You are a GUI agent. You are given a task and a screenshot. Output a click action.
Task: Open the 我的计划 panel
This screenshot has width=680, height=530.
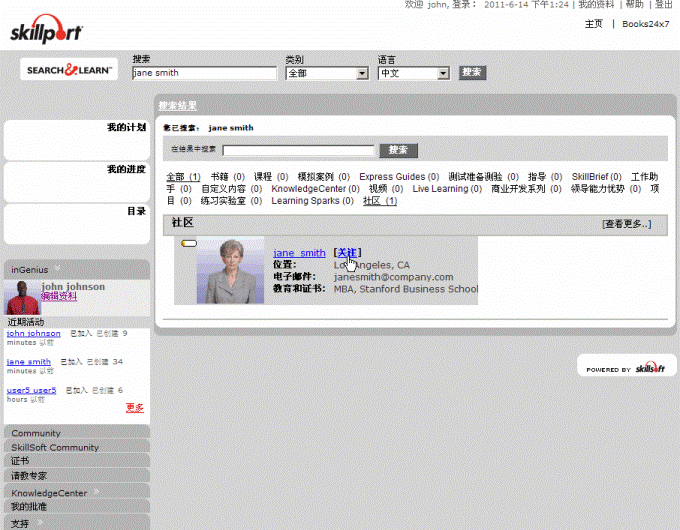[77, 140]
